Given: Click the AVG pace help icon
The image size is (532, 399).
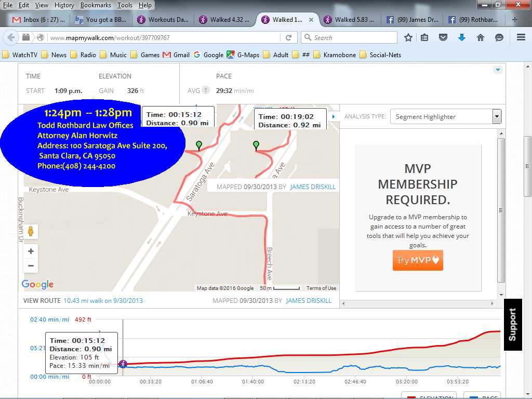Looking at the screenshot, I should pos(205,90).
